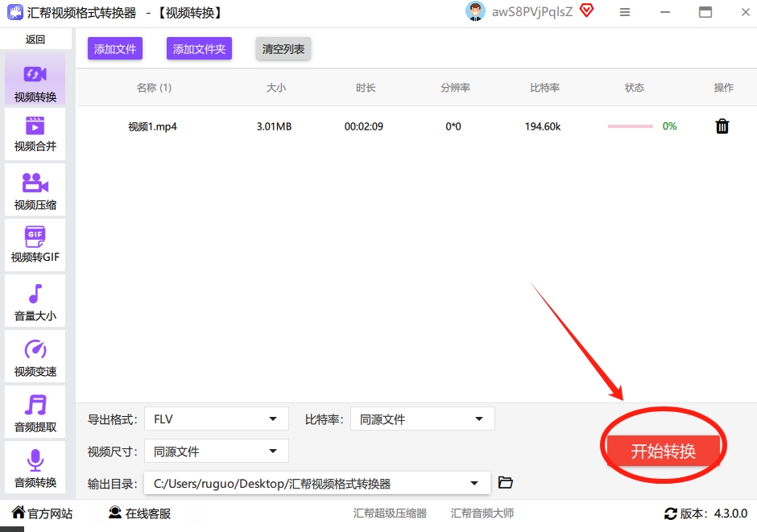Expand the 比特率 dropdown
This screenshot has height=532, width=757.
click(x=423, y=419)
